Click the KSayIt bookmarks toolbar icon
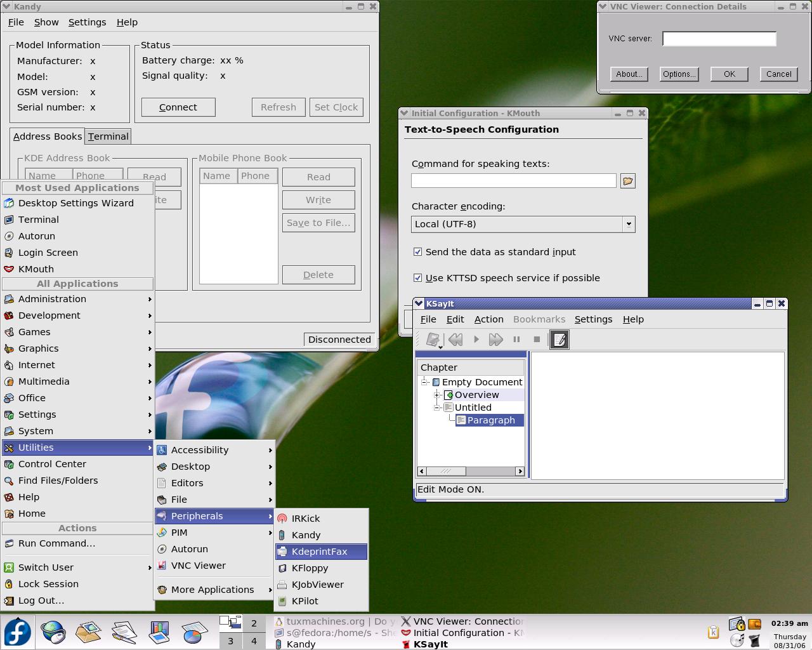This screenshot has width=812, height=650. pyautogui.click(x=433, y=340)
